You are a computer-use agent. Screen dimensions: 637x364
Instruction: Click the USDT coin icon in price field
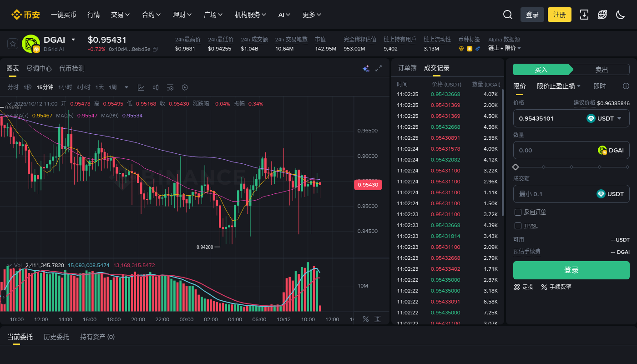(x=591, y=118)
